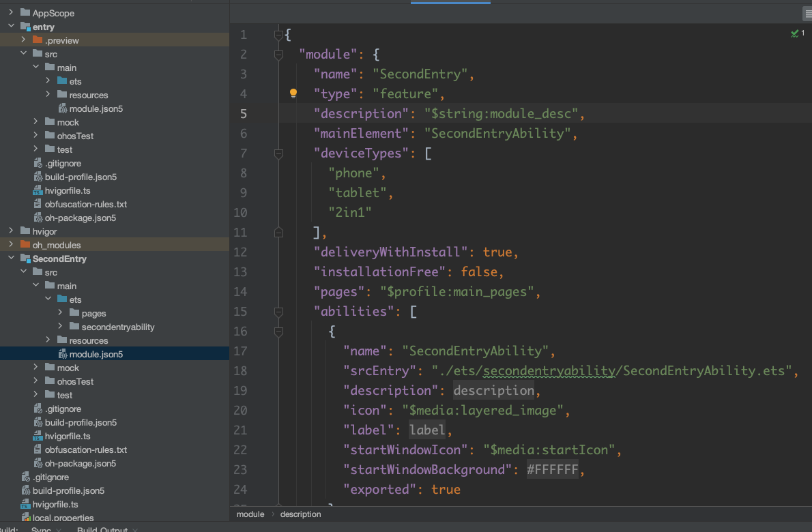Viewport: 812px width, 532px height.
Task: Open oh-package.json5 under SecondEntry
Action: [81, 463]
